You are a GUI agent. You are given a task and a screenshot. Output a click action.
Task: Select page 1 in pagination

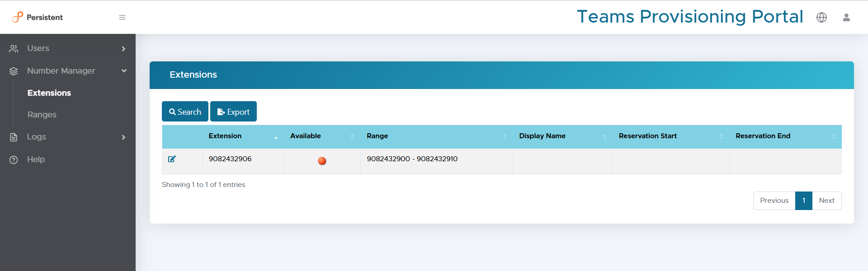click(804, 201)
